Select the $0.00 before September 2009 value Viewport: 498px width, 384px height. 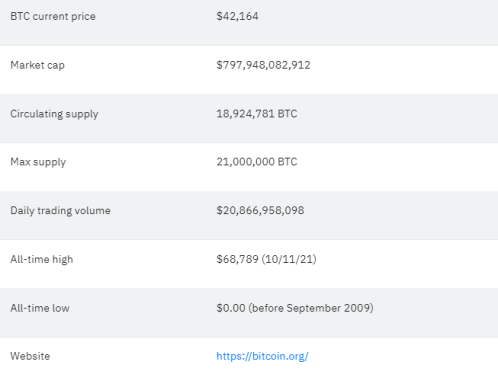[295, 308]
